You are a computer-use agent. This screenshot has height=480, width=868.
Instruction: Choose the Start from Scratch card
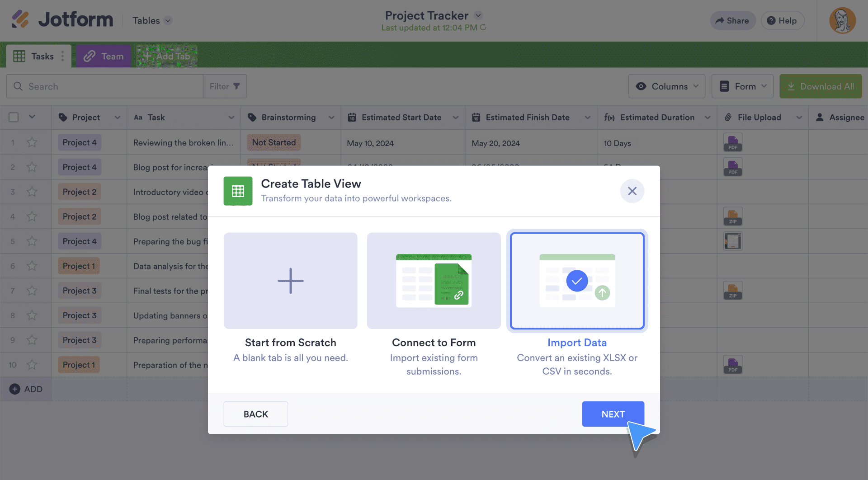pos(290,281)
